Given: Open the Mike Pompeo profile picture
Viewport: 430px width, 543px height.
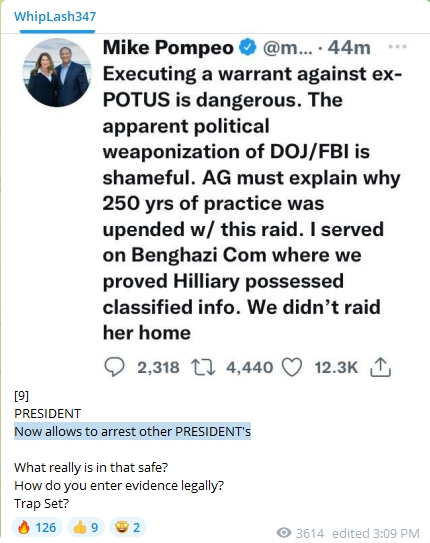Looking at the screenshot, I should (57, 72).
